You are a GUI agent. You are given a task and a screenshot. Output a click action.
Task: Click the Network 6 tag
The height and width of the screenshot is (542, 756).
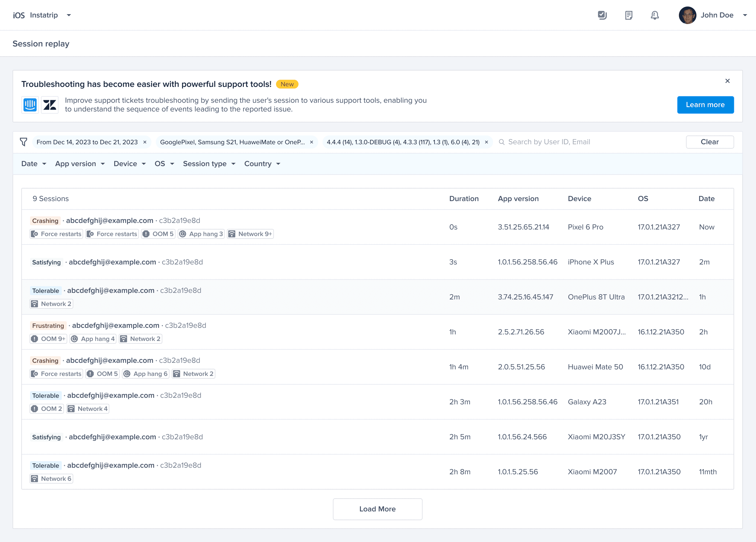(x=51, y=479)
